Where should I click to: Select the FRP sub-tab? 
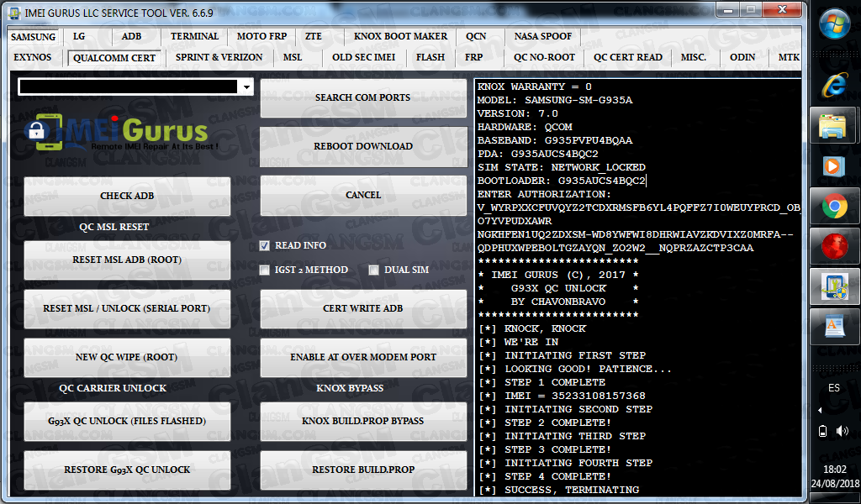pos(474,57)
